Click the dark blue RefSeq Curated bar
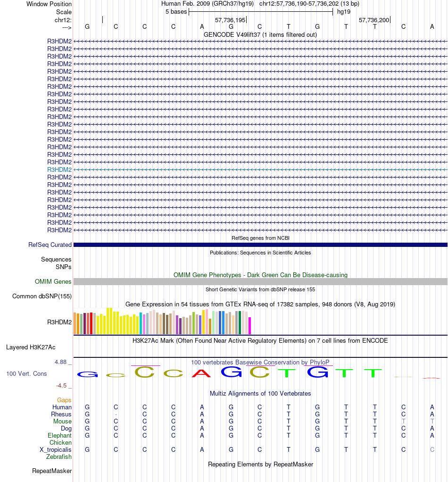 pos(260,245)
